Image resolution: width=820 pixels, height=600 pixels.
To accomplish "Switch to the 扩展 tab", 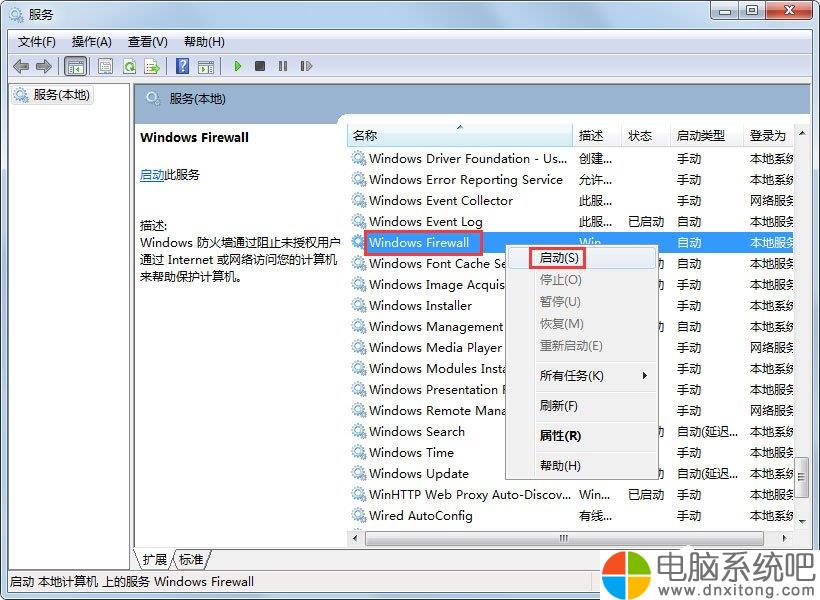I will 155,559.
